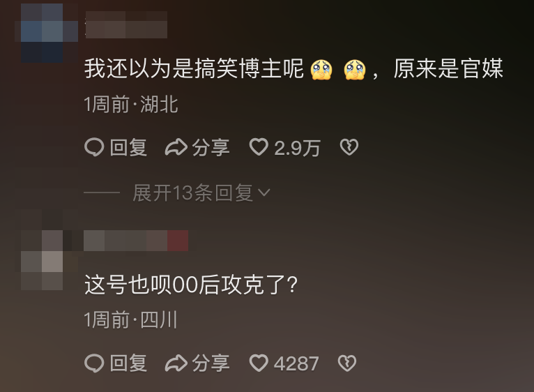Tap the first crying emoji in comment
Screen dimensions: 534x392
[x=321, y=70]
